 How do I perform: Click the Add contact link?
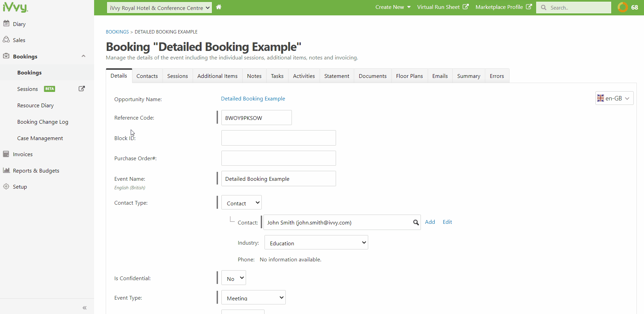[430, 222]
